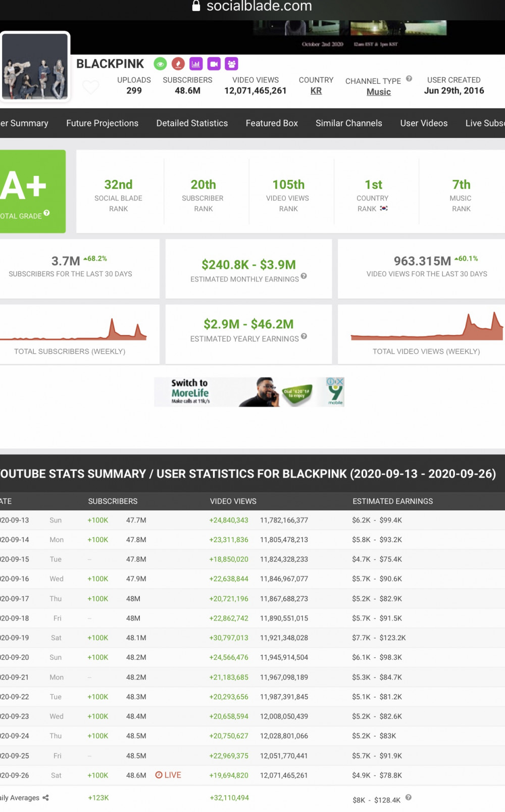The image size is (505, 812).
Task: Select the Featured Box tab
Action: point(272,123)
